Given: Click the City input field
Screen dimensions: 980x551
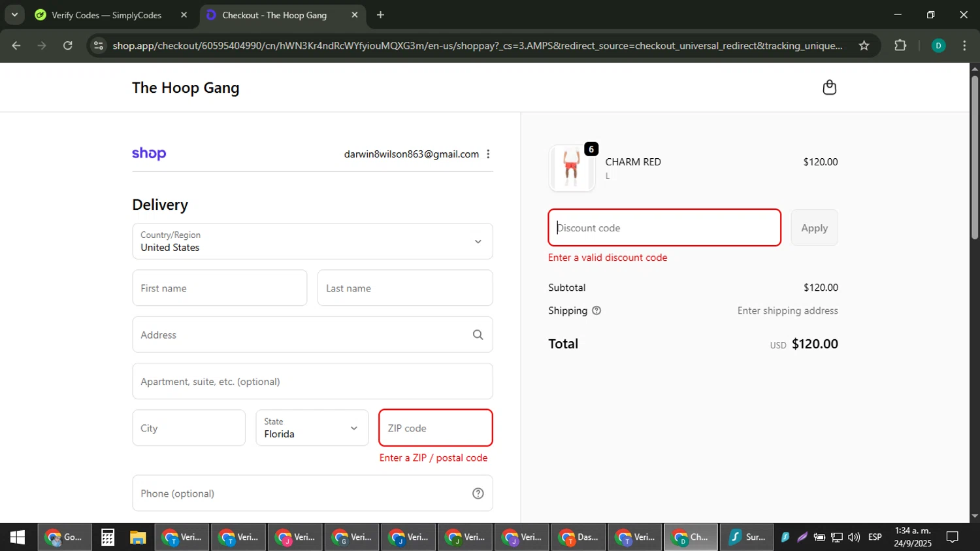Looking at the screenshot, I should tap(189, 428).
